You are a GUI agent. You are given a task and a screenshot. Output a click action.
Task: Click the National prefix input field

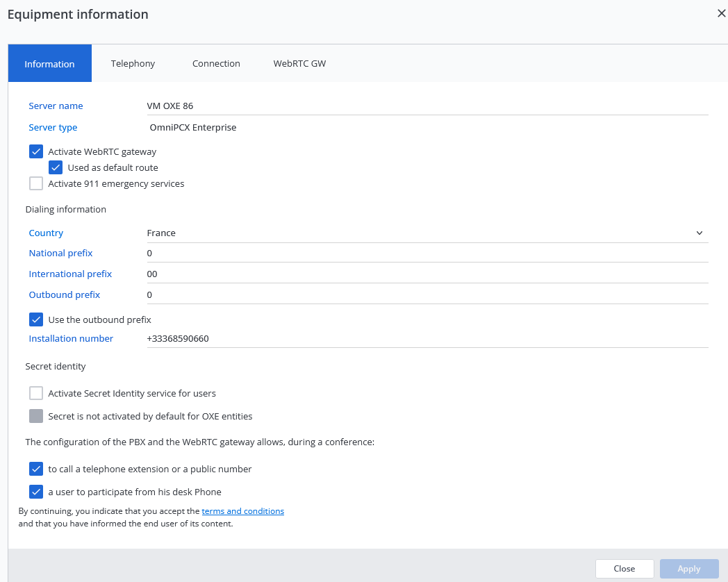click(x=427, y=253)
